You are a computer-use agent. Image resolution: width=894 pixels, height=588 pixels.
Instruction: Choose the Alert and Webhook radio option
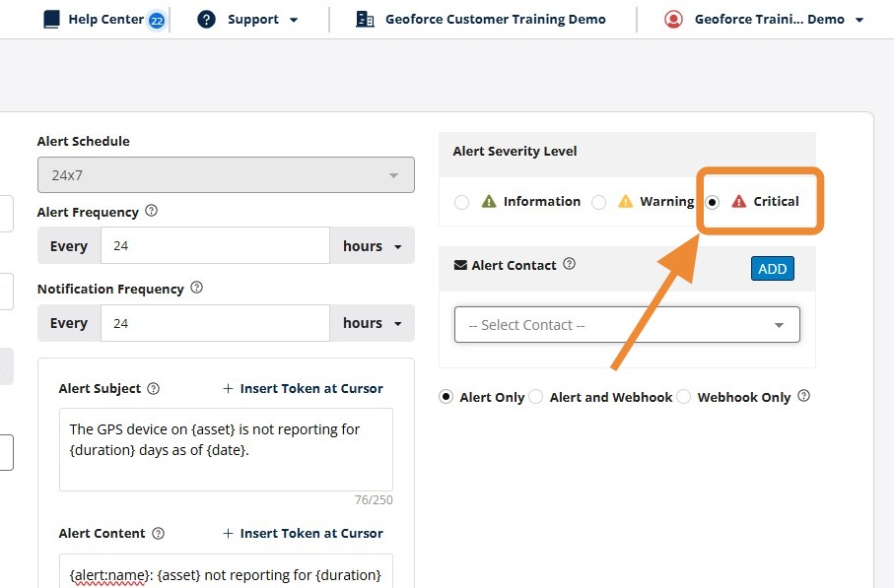(536, 397)
